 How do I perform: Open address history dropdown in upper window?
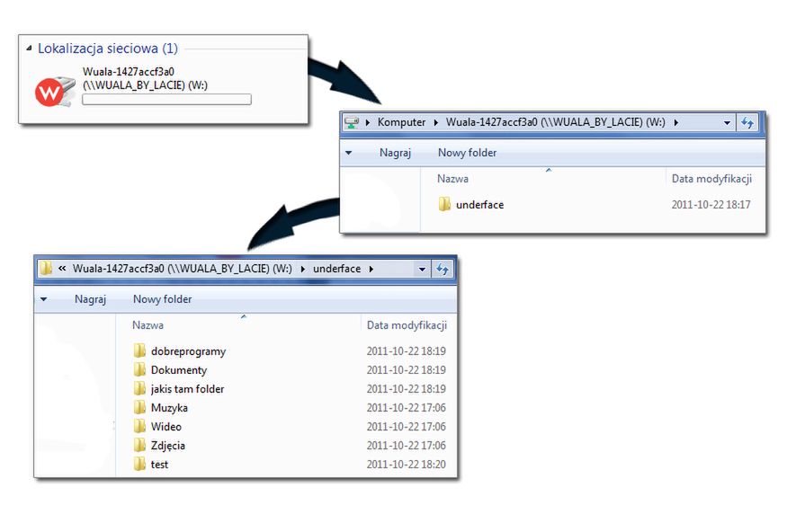coord(727,123)
